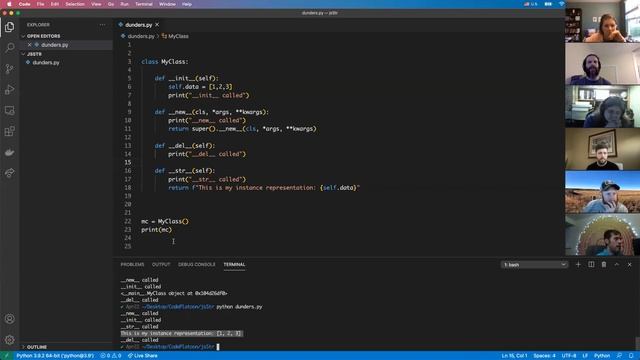The image size is (640, 360).
Task: Open the Terminal menu in menu bar
Action: [x=144, y=4]
